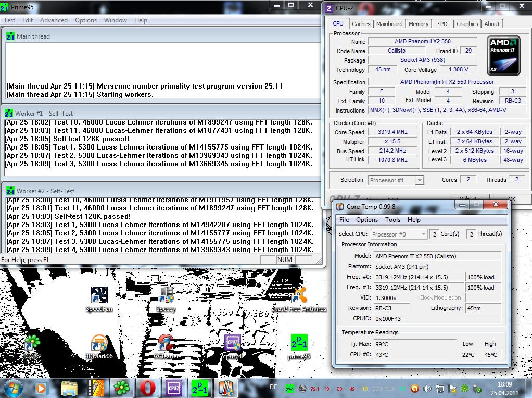Switch to Prime95 via taskbar button

[x=200, y=388]
